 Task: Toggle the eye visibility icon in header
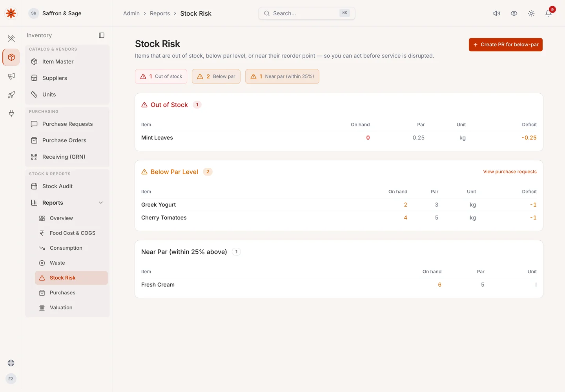(x=514, y=13)
